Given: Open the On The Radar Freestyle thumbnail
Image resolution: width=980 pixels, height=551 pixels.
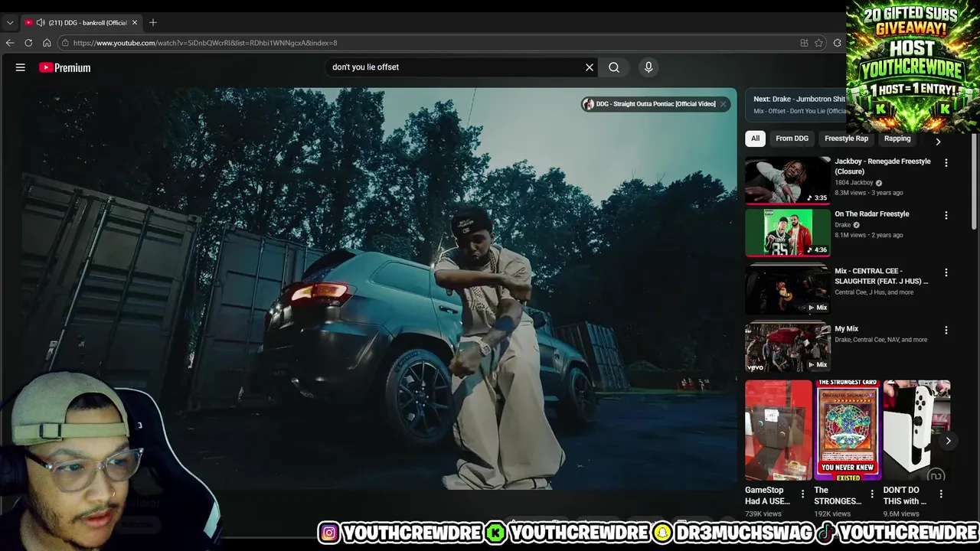Looking at the screenshot, I should click(x=788, y=233).
